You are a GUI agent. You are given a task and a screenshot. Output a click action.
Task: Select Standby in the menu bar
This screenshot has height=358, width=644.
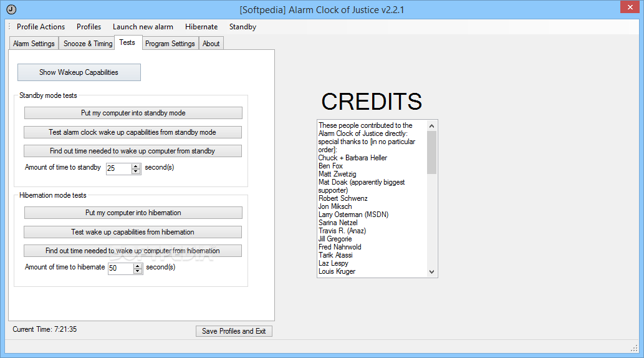click(x=243, y=27)
